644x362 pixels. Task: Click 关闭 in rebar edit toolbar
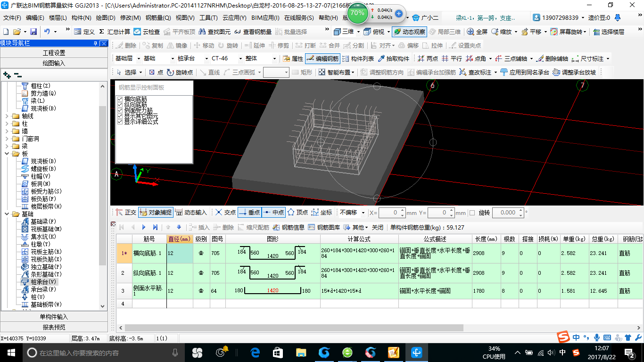(378, 227)
